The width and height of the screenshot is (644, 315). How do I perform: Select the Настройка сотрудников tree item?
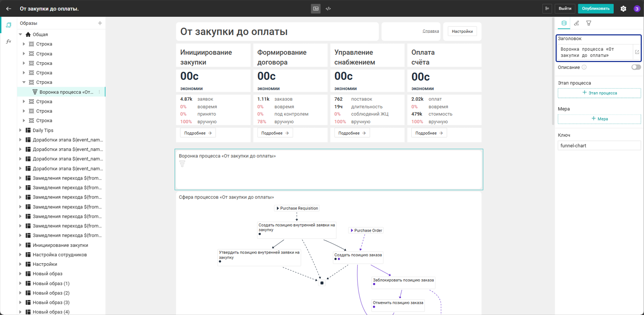(60, 255)
